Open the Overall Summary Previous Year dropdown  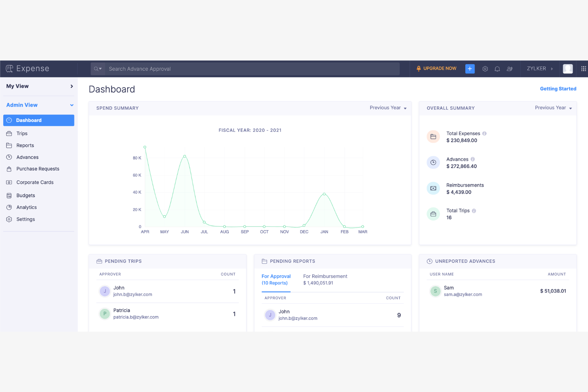pos(553,108)
